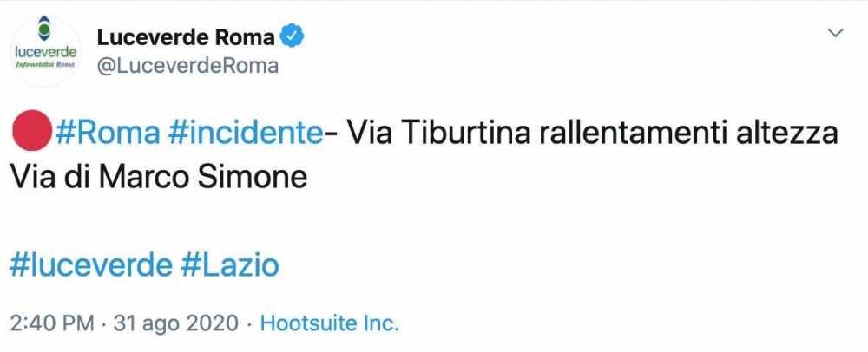Click the "luceverde" wordmark in the avatar
868x352 pixels.
[x=46, y=50]
